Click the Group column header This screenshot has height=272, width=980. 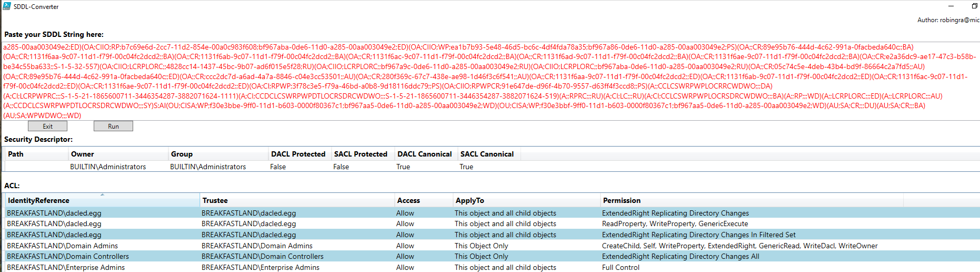pyautogui.click(x=217, y=154)
